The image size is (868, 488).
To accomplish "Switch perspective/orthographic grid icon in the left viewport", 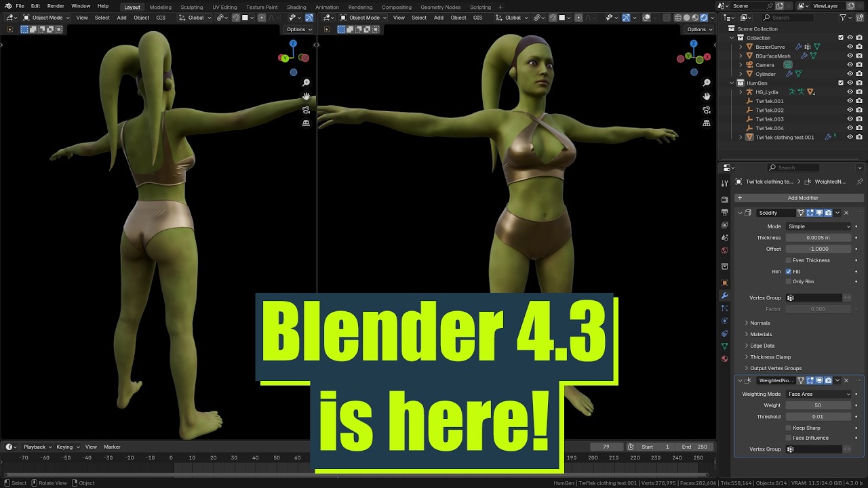I will pyautogui.click(x=306, y=123).
